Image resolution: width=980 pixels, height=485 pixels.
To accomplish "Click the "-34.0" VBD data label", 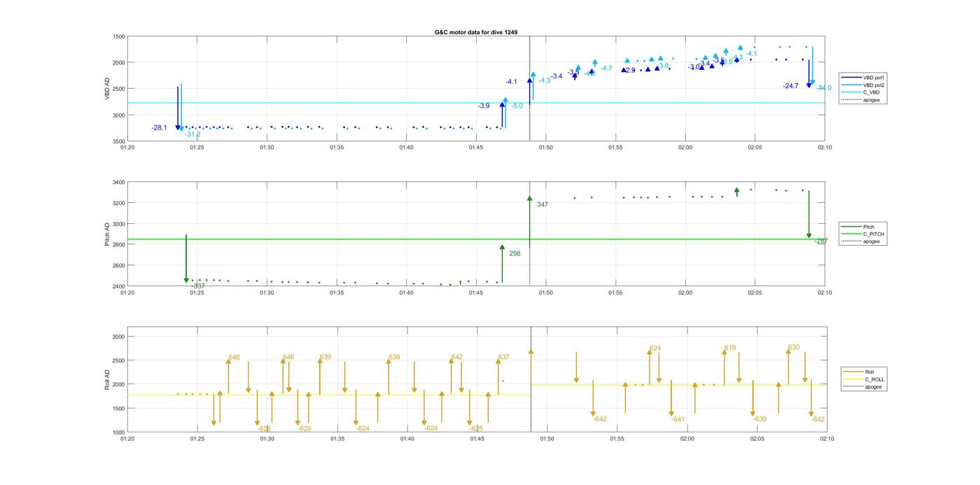I will click(824, 87).
